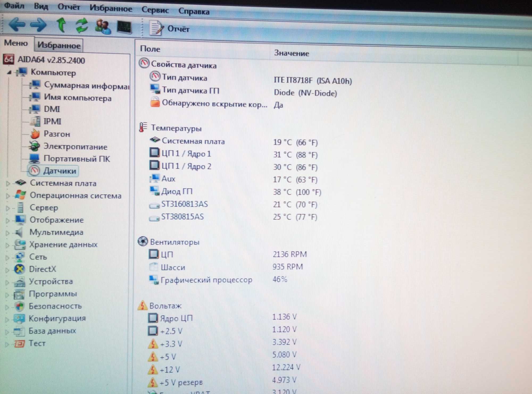Screen dimensions: 532x394
Task: Click the Значение column header
Action: 291,53
